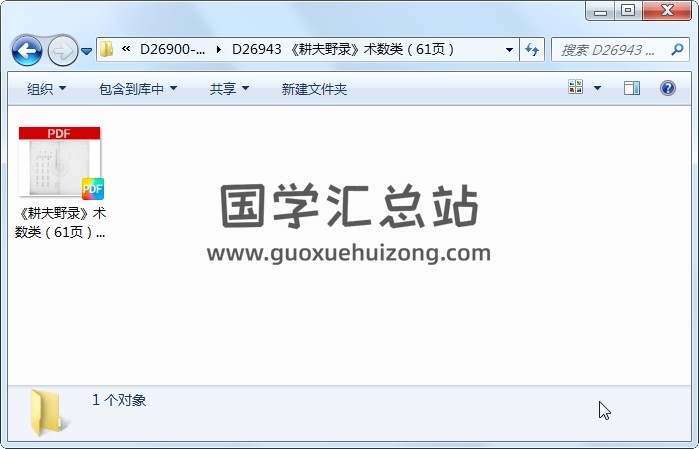Expand the breadcrumb arrow after D26900
This screenshot has width=699, height=449.
pos(218,49)
